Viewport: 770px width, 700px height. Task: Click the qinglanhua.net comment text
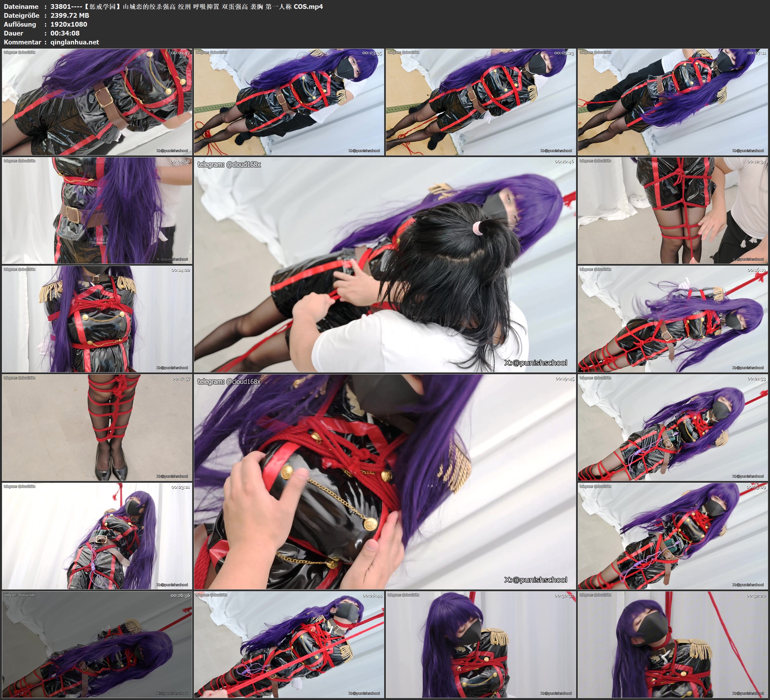click(75, 42)
